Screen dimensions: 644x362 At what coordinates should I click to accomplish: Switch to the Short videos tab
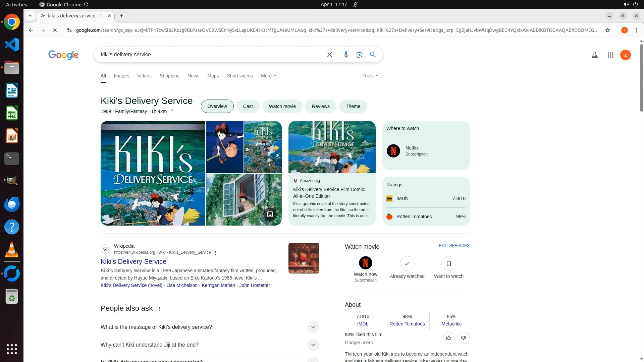coord(239,76)
